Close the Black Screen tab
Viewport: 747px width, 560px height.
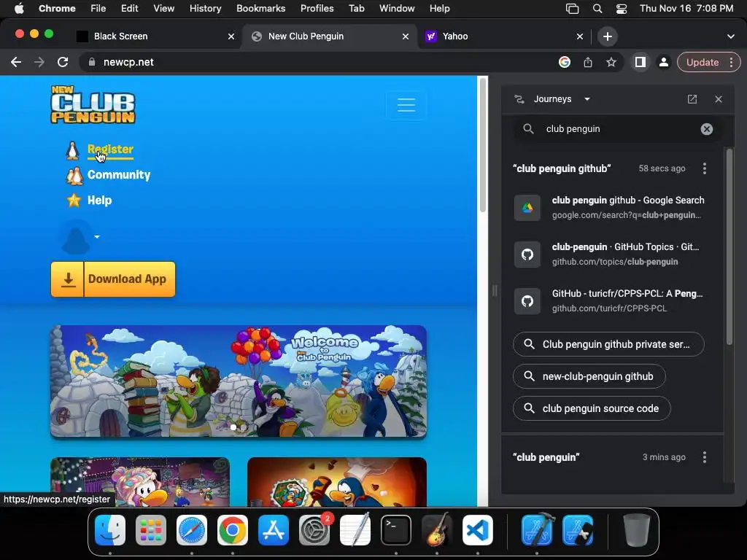(x=231, y=36)
